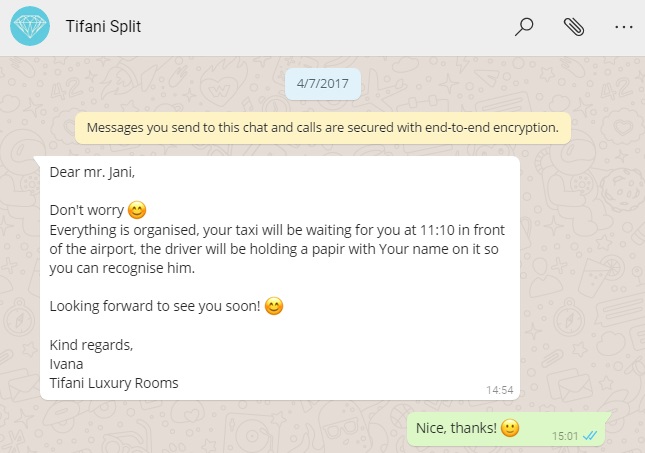Select the 4/7/2017 date badge

(323, 84)
